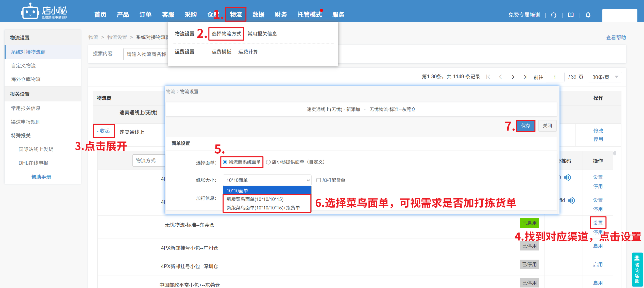Click the 保存 button
Viewport: 644px width, 288px height.
point(526,126)
